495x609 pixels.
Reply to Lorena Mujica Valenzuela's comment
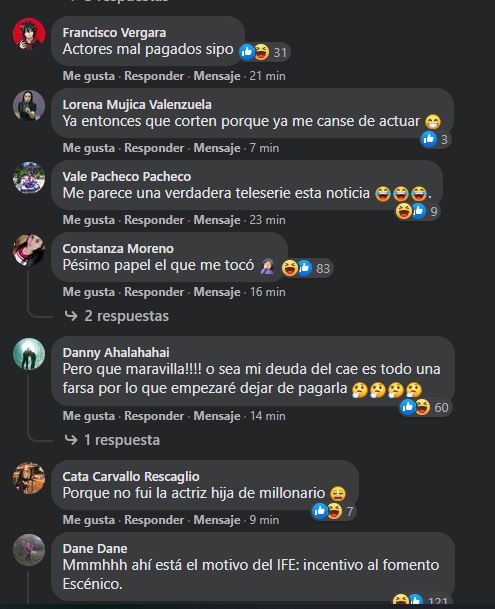pos(154,148)
